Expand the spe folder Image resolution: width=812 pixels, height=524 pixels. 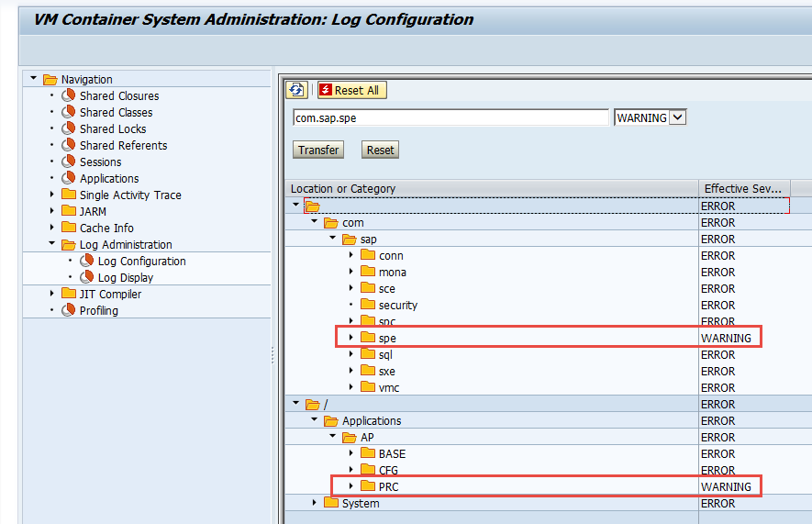tap(351, 337)
